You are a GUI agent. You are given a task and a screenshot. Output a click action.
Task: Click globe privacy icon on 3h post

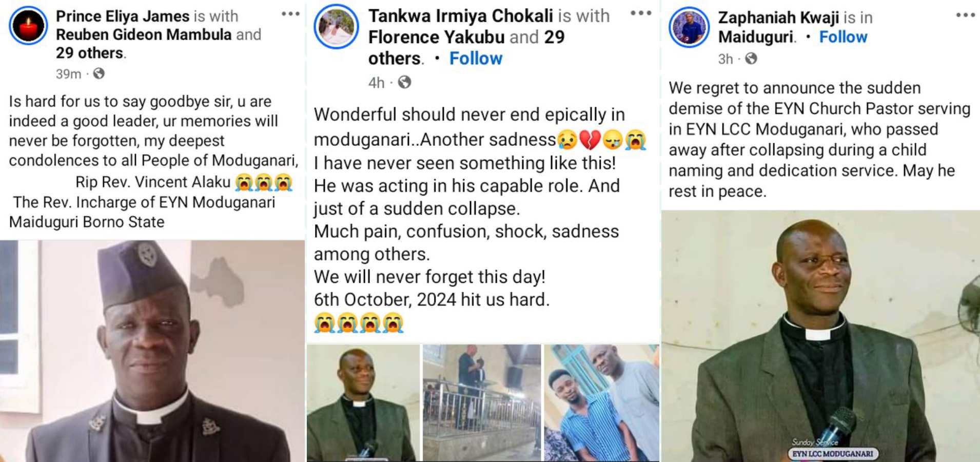pos(751,59)
